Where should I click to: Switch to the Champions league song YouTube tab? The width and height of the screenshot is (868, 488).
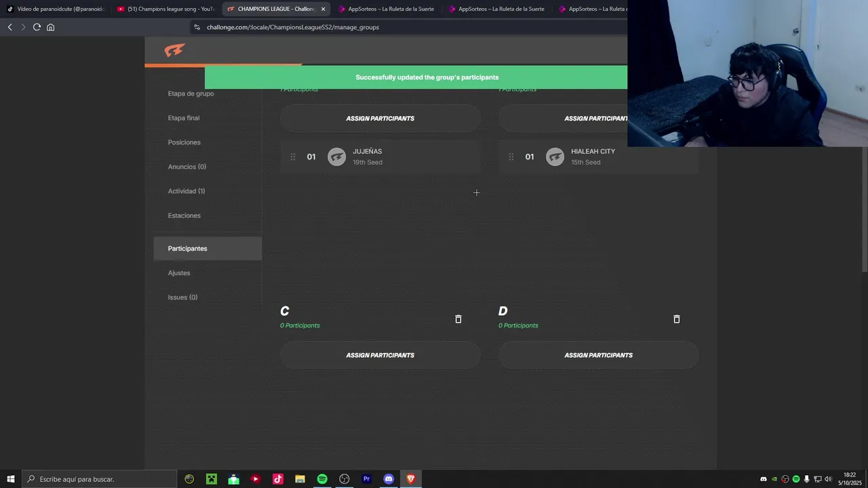(x=165, y=9)
